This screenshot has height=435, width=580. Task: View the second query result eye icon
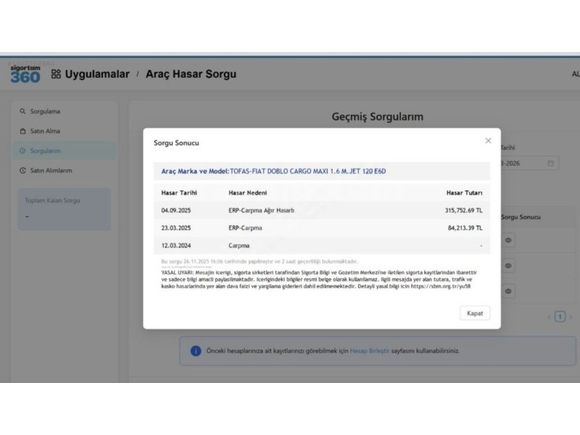pos(508,266)
